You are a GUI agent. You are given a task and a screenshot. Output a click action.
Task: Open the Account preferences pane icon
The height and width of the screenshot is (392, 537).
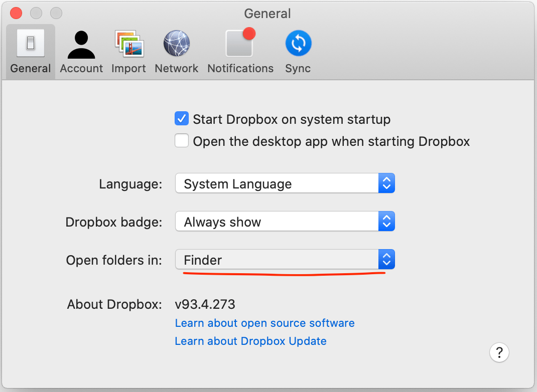(81, 45)
